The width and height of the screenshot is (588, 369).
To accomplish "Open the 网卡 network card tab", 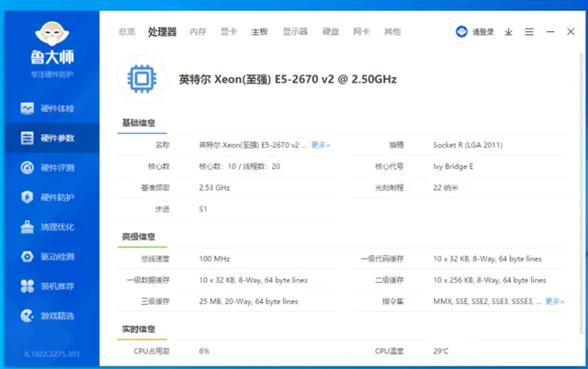I will point(361,32).
